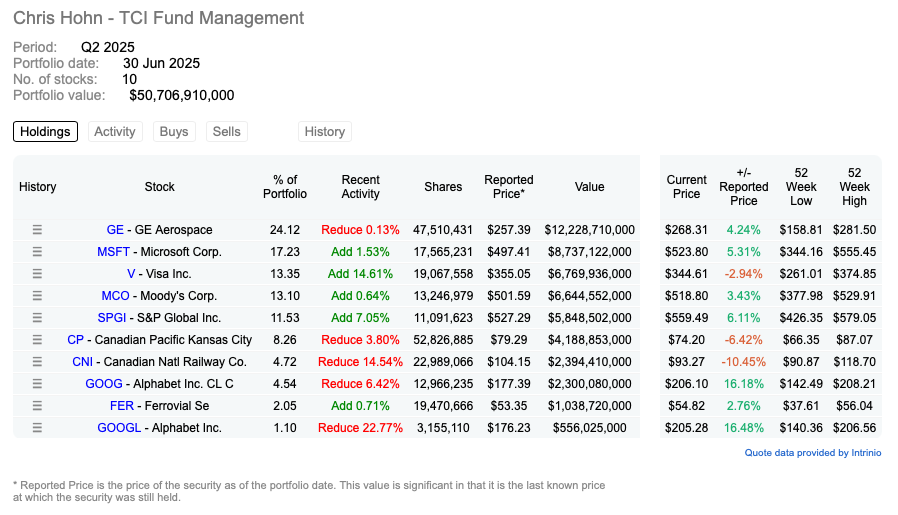Click the $12,228,710,000 value cell

(590, 230)
